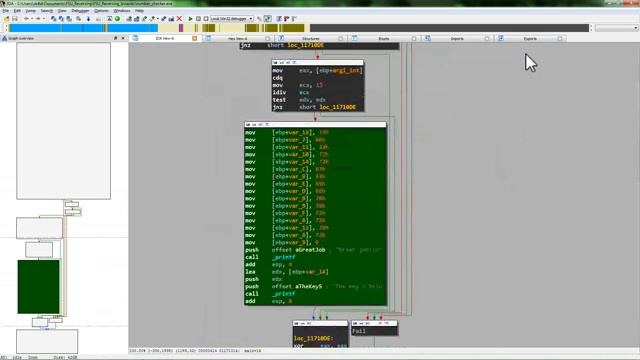Image resolution: width=640 pixels, height=360 pixels.
Task: Open the Search menu
Action: pyautogui.click(x=47, y=11)
